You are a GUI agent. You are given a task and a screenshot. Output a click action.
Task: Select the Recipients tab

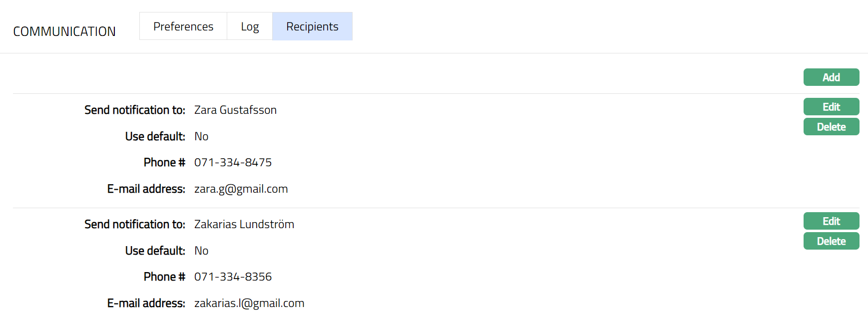[312, 26]
